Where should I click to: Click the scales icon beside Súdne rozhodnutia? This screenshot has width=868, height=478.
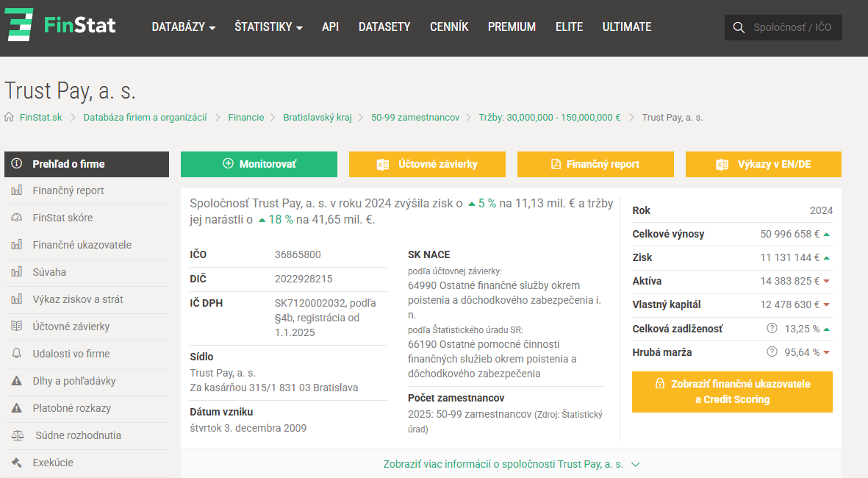click(x=18, y=435)
